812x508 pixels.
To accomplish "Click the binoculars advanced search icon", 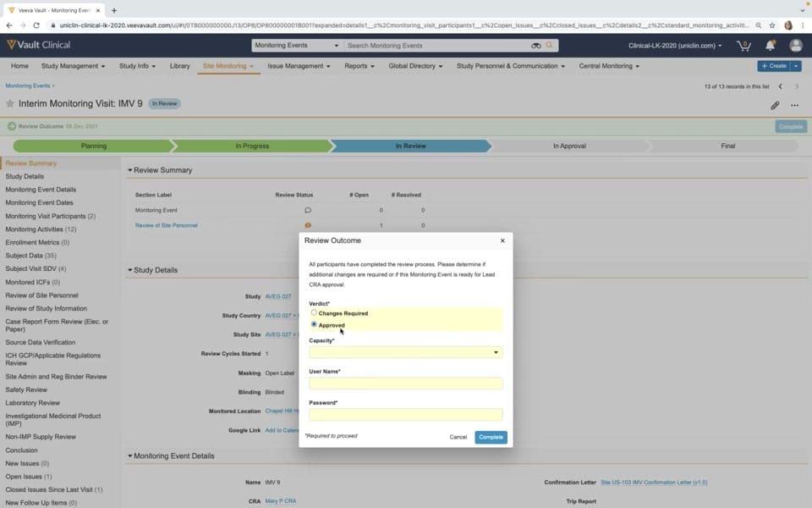I will pyautogui.click(x=536, y=46).
